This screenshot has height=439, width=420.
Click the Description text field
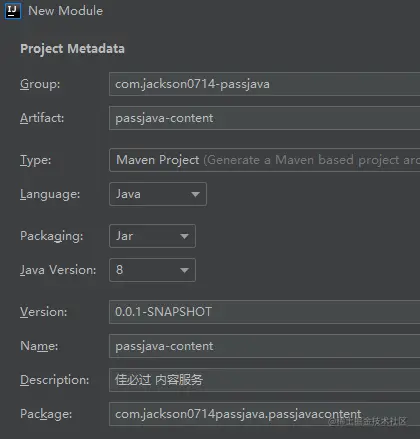(x=265, y=380)
